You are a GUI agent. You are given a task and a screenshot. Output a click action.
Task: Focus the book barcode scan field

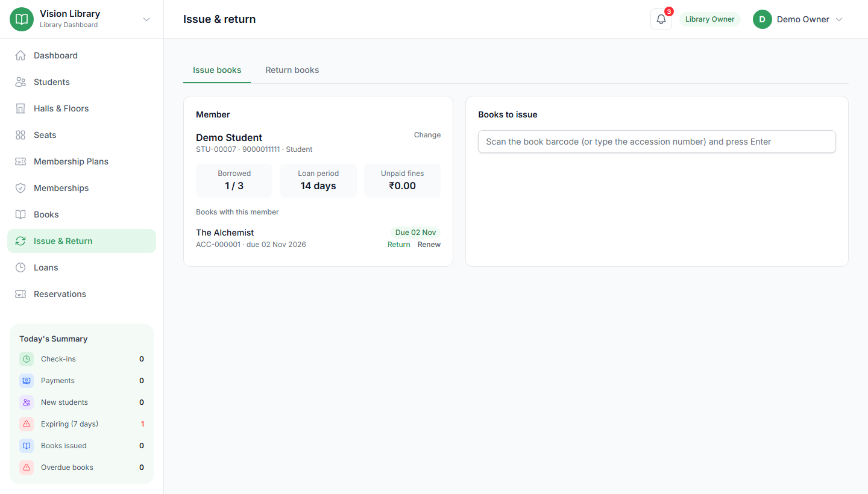(657, 142)
